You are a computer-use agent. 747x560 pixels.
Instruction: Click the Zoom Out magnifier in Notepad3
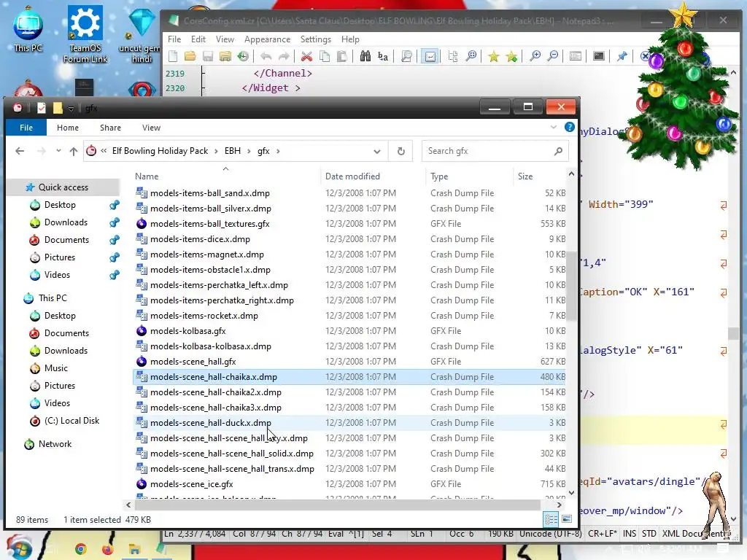coord(553,57)
